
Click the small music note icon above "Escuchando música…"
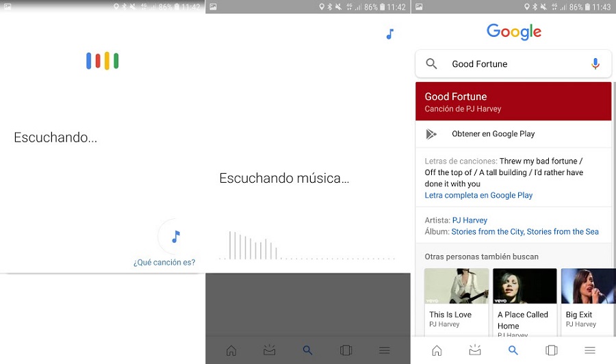point(389,34)
